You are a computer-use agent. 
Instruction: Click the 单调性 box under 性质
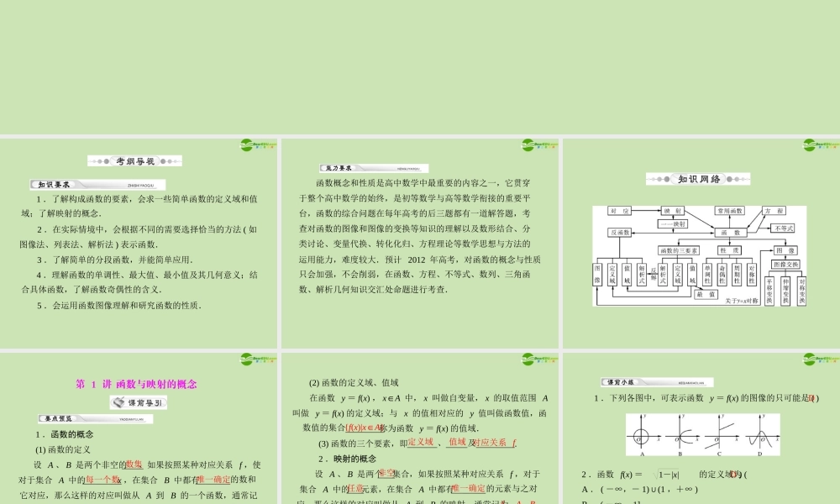[x=707, y=274]
